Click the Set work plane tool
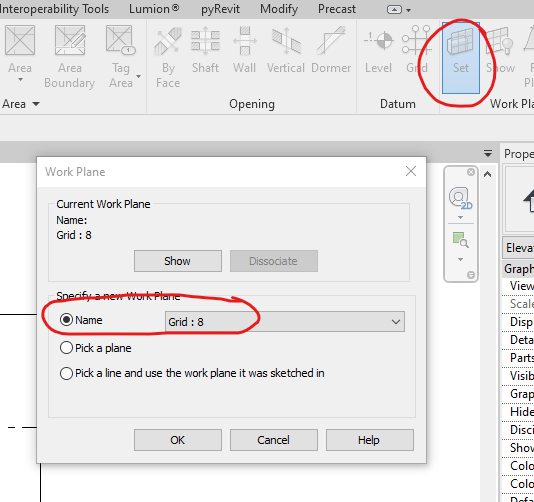 click(461, 58)
